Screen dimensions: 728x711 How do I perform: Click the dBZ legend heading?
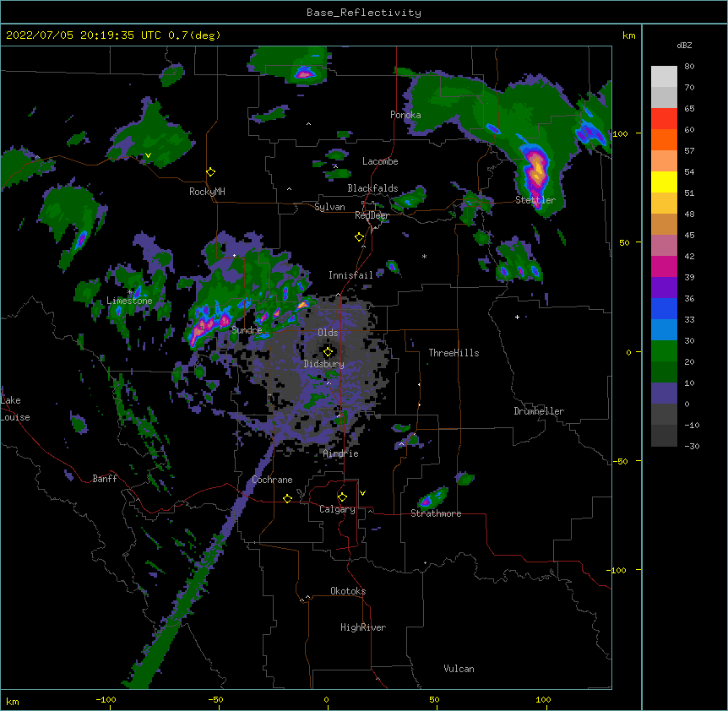click(684, 45)
